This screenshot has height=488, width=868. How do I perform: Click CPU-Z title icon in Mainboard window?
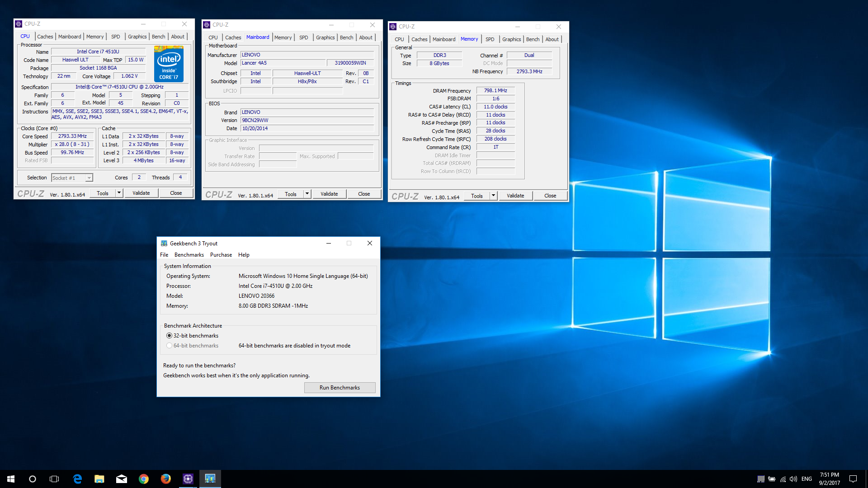pos(207,25)
